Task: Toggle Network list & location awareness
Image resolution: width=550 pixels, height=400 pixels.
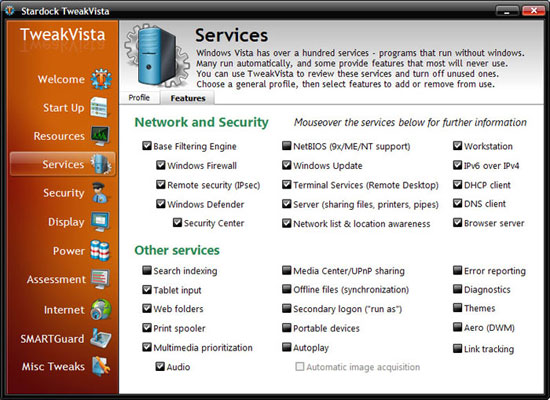Action: 287,223
